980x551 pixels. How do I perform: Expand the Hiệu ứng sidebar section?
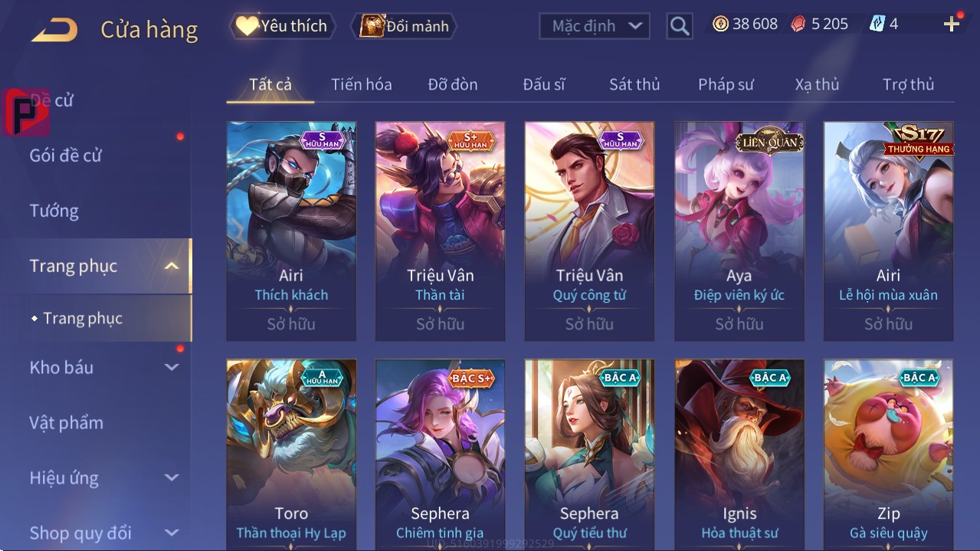coord(172,477)
